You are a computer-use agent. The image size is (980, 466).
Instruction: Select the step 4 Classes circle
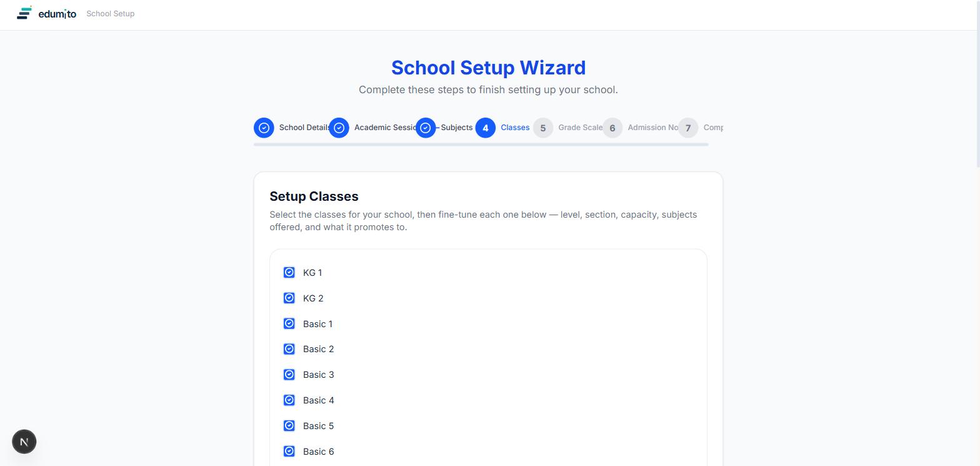click(x=486, y=128)
